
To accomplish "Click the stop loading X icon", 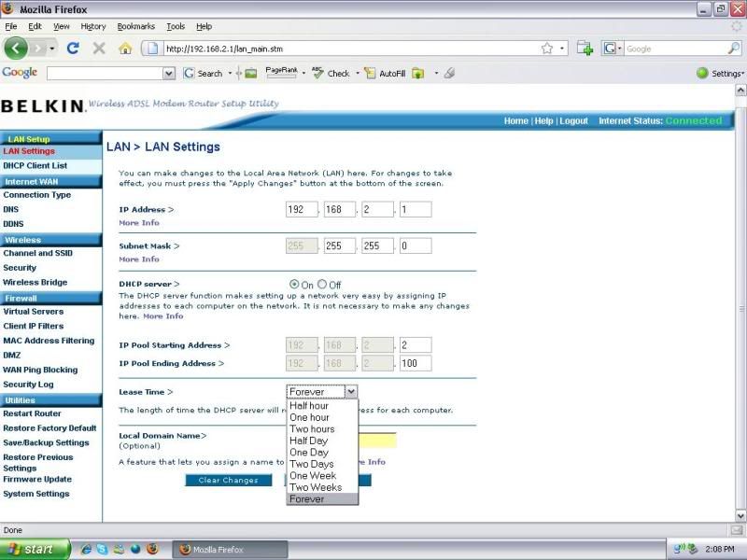I will (99, 49).
